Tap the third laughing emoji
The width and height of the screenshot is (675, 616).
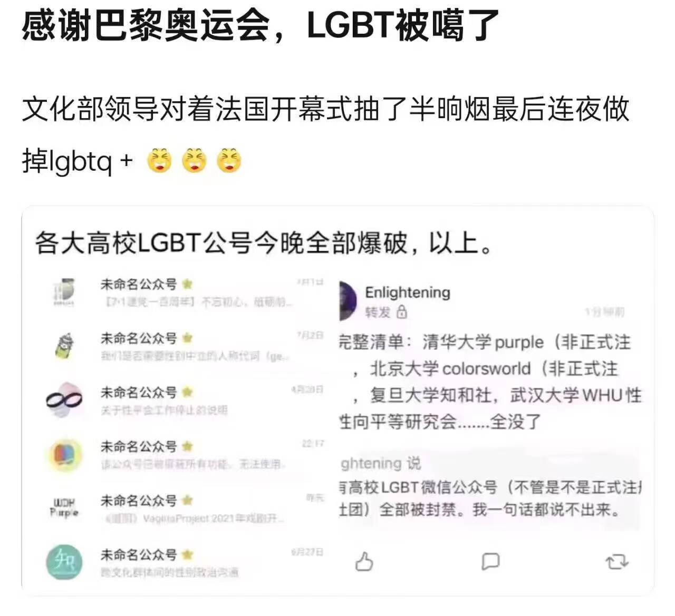pyautogui.click(x=229, y=161)
